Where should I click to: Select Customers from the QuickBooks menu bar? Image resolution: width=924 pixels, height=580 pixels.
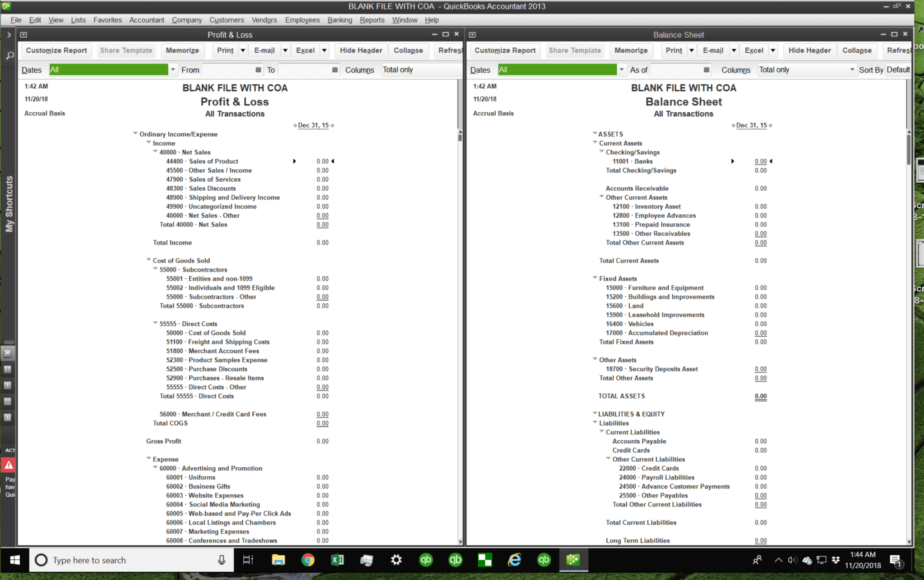tap(226, 19)
